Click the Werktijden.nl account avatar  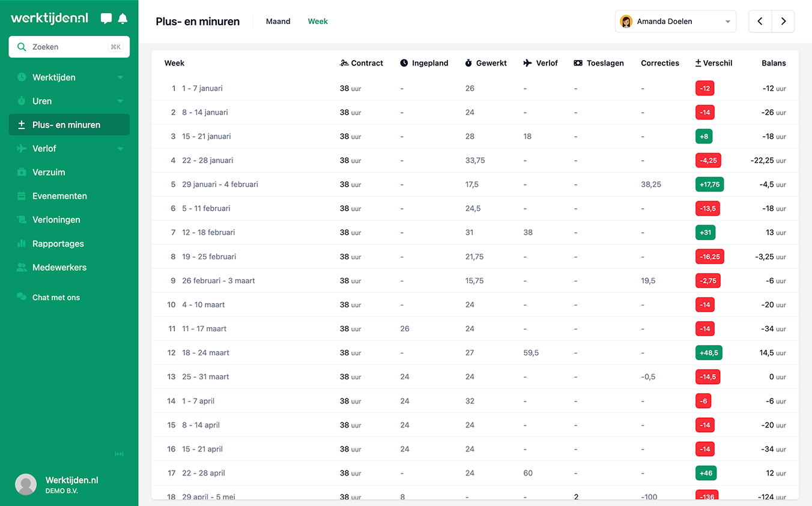tap(26, 484)
